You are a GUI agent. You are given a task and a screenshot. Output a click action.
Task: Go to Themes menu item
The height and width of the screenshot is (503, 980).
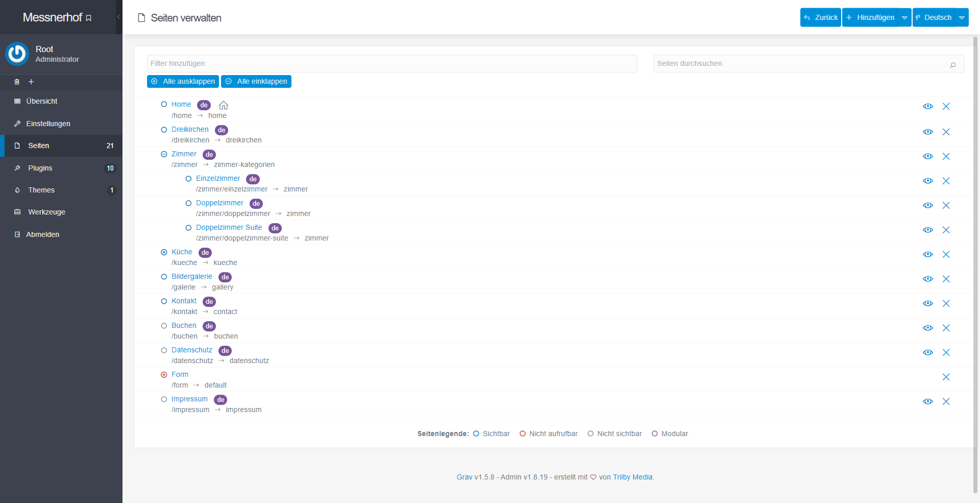coord(41,190)
